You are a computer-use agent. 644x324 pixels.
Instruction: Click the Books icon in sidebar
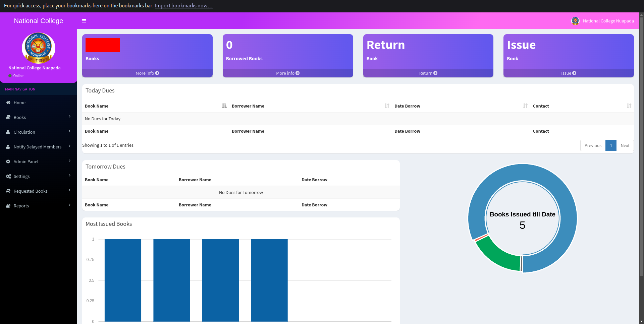(8, 117)
